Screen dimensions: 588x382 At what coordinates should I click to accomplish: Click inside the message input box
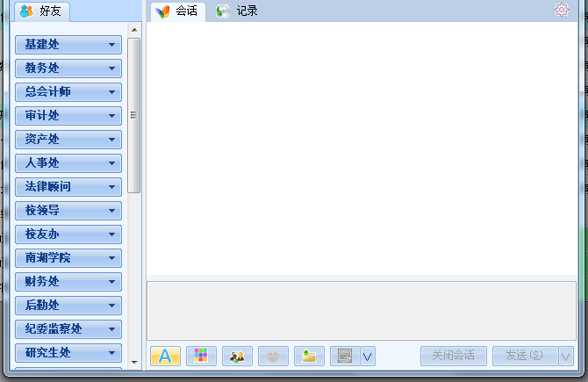[x=362, y=311]
